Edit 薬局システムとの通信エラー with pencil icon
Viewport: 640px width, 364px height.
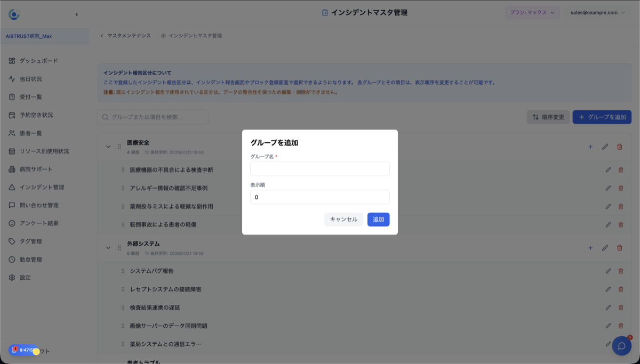click(x=608, y=344)
